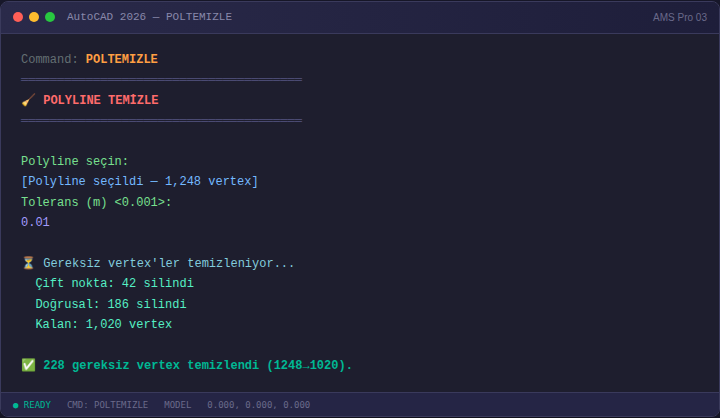Click the 'Doğrusal: 186 silindi' line
The image size is (720, 418).
coord(111,304)
